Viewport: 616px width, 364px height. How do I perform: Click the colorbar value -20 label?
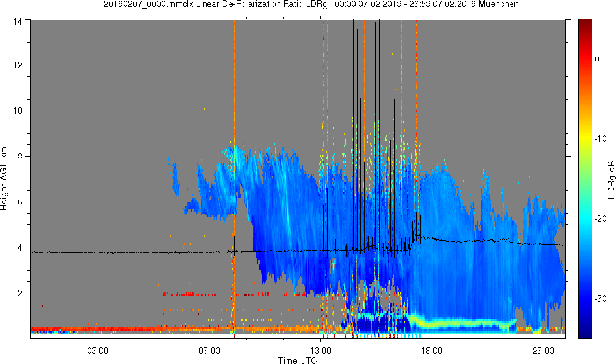(x=600, y=219)
